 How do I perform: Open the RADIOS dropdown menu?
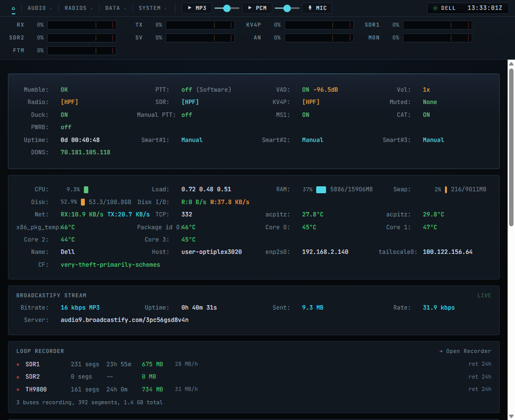[x=78, y=8]
